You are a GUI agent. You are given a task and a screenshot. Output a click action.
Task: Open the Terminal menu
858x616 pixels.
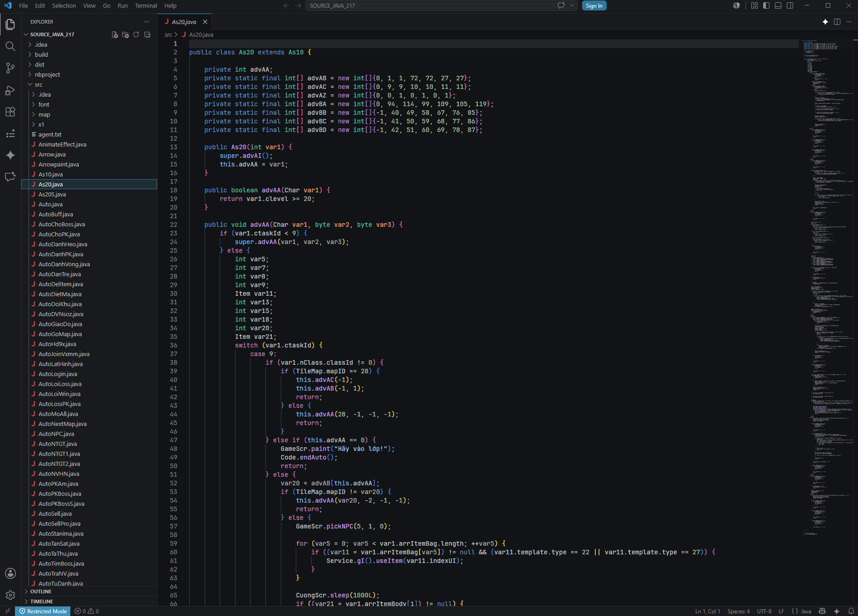pyautogui.click(x=146, y=5)
